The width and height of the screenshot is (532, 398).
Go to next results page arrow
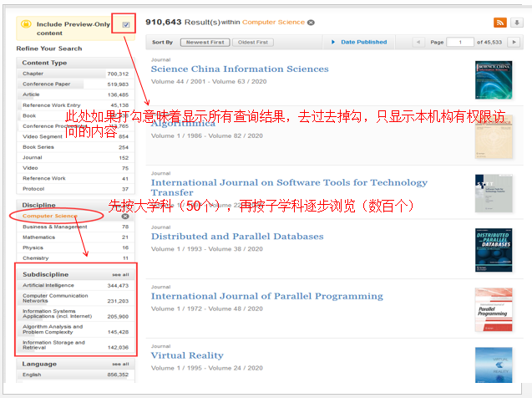tap(514, 42)
